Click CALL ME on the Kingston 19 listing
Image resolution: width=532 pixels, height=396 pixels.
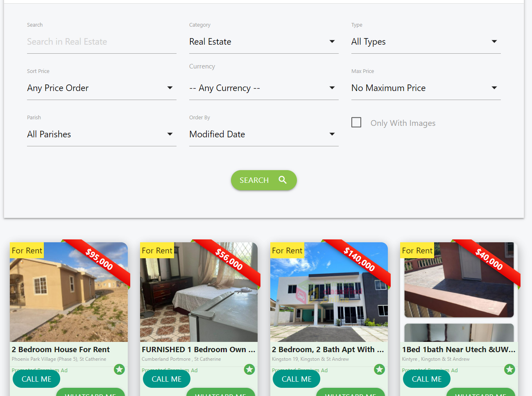pyautogui.click(x=297, y=379)
